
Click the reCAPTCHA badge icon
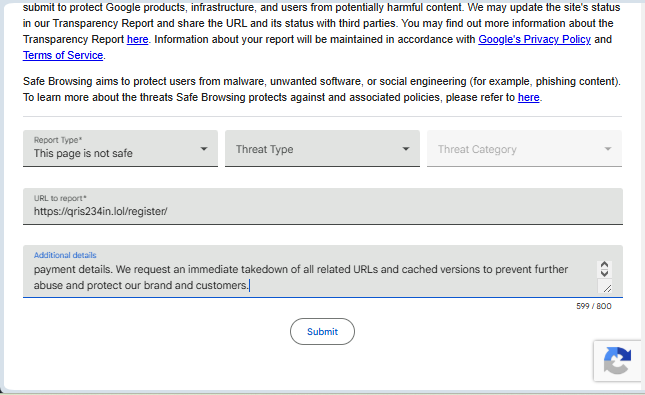pyautogui.click(x=617, y=361)
